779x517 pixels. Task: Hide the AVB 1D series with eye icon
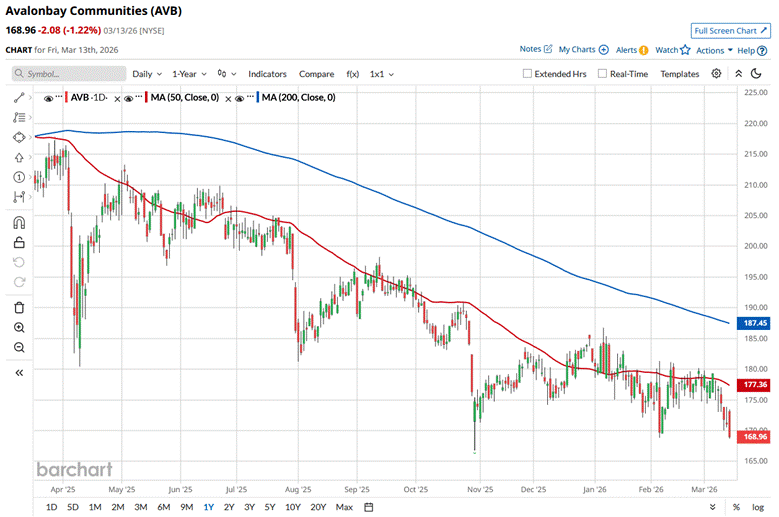point(48,98)
